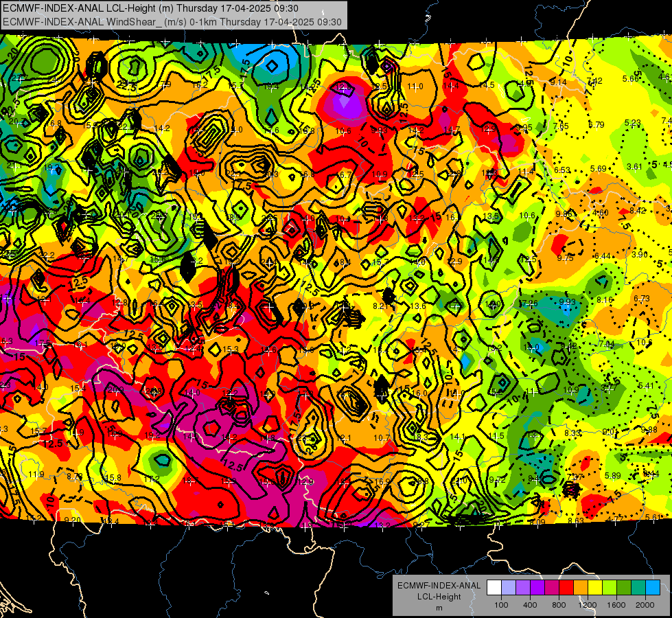Select the orange legend swatch
The width and height of the screenshot is (672, 618).
pos(581,588)
